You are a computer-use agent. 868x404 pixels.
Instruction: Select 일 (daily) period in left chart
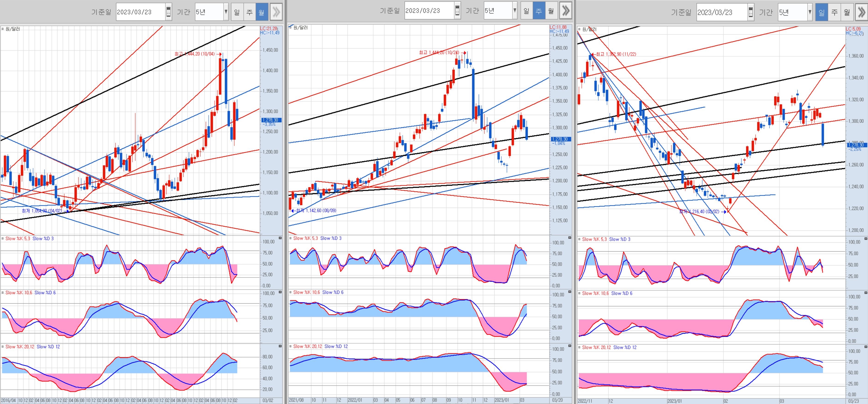[237, 12]
